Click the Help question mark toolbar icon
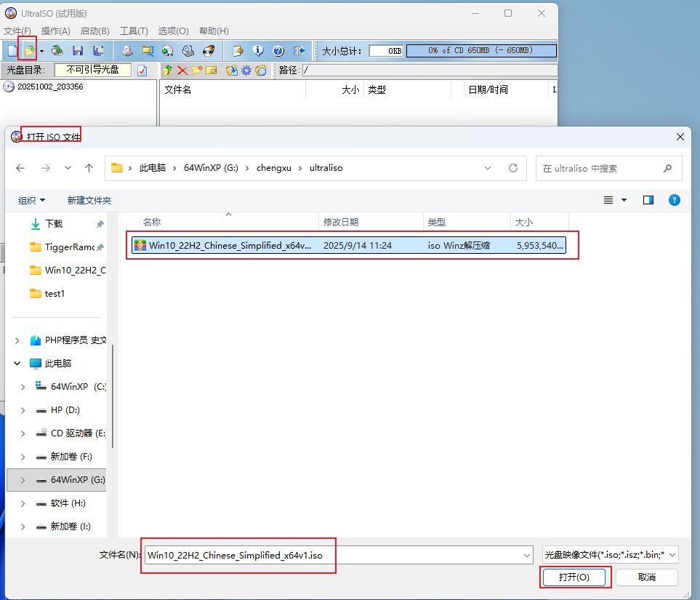This screenshot has width=700, height=600. [x=278, y=51]
